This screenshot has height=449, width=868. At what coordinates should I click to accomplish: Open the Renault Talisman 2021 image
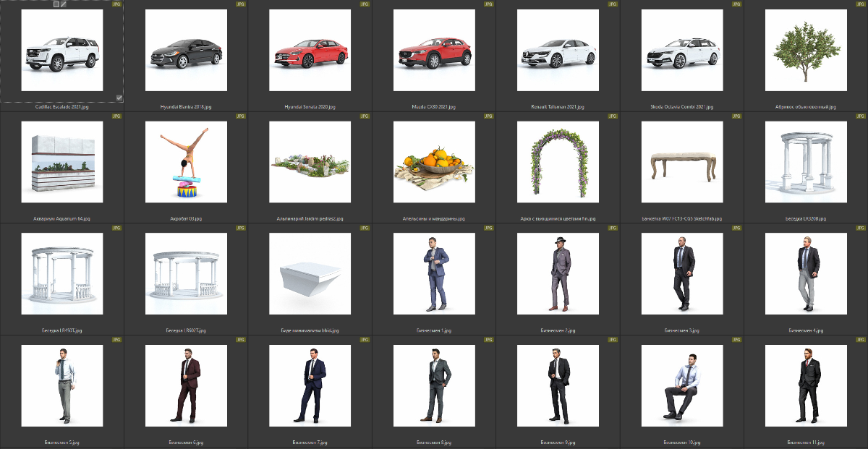coord(558,50)
